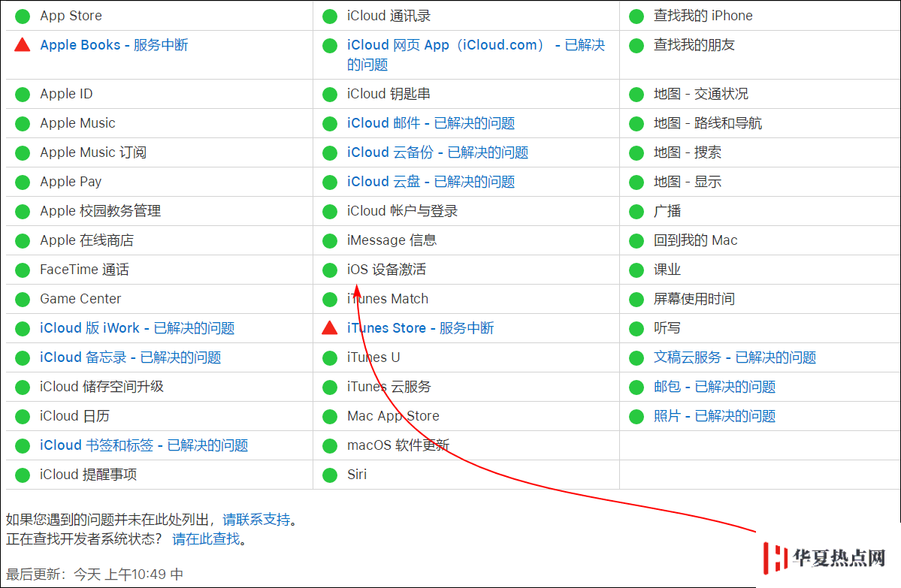Select the iCloud 帐户与登录 entry
This screenshot has width=901, height=588.
[x=402, y=211]
